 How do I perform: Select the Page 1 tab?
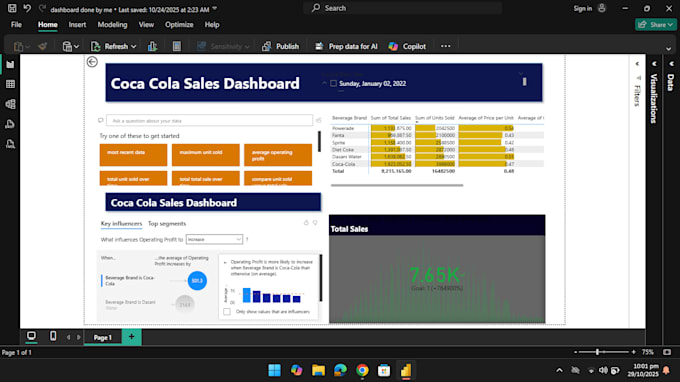[x=102, y=337]
